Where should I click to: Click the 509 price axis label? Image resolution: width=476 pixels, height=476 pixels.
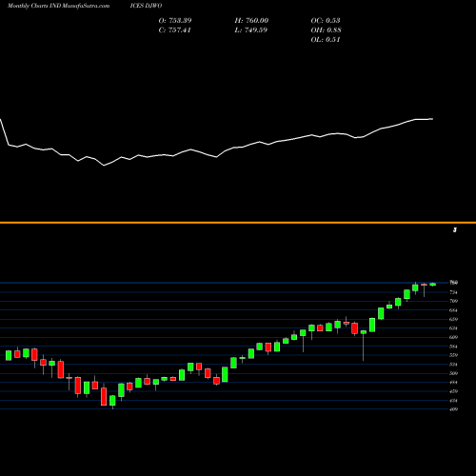pyautogui.click(x=454, y=373)
